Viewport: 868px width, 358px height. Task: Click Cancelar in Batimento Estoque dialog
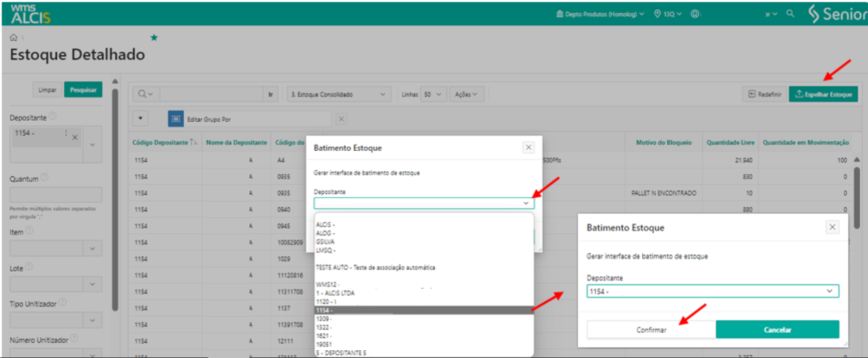point(777,330)
